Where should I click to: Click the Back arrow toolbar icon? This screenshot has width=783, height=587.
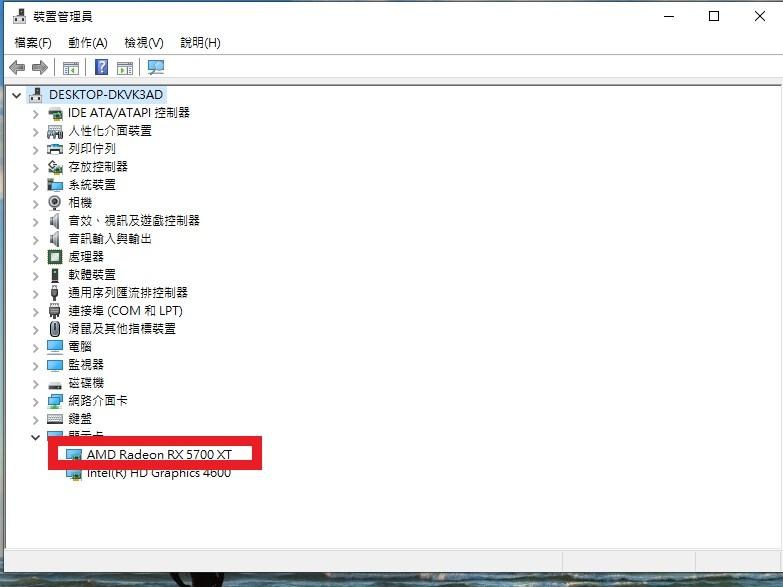[17, 67]
